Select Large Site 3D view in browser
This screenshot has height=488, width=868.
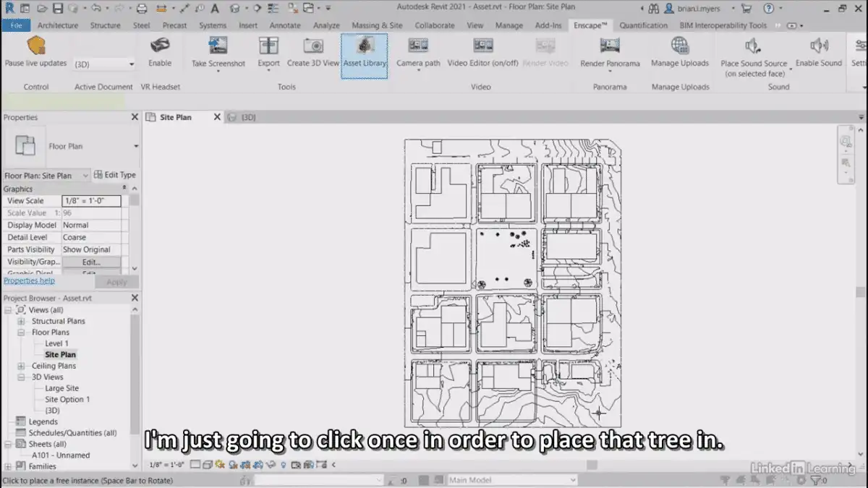coord(61,388)
